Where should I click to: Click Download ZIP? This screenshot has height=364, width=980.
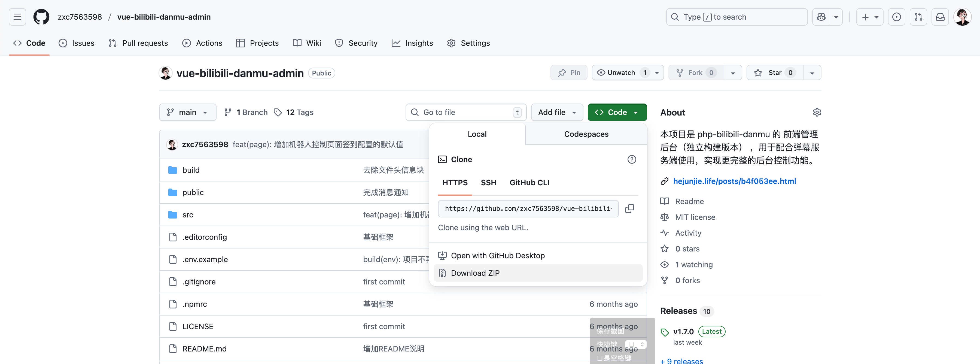coord(475,273)
